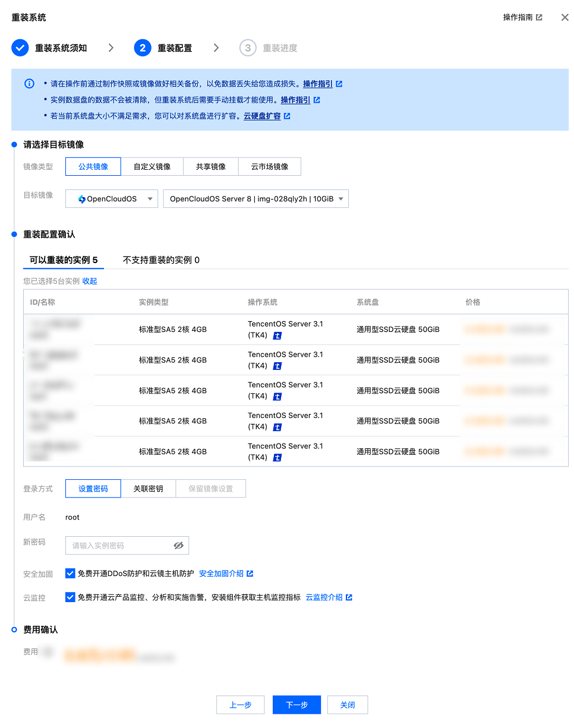
Task: Click the 价格 column header
Action: 473,302
